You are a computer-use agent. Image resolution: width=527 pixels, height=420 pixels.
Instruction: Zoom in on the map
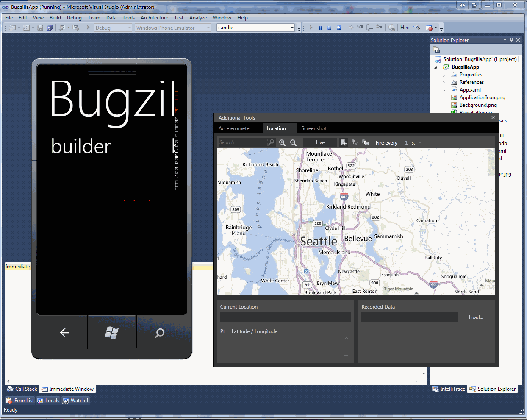point(282,142)
